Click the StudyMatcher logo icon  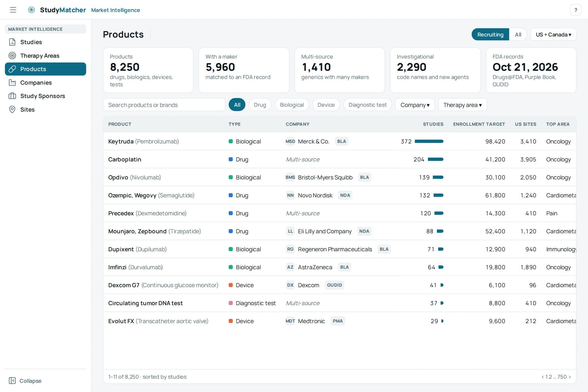32,10
